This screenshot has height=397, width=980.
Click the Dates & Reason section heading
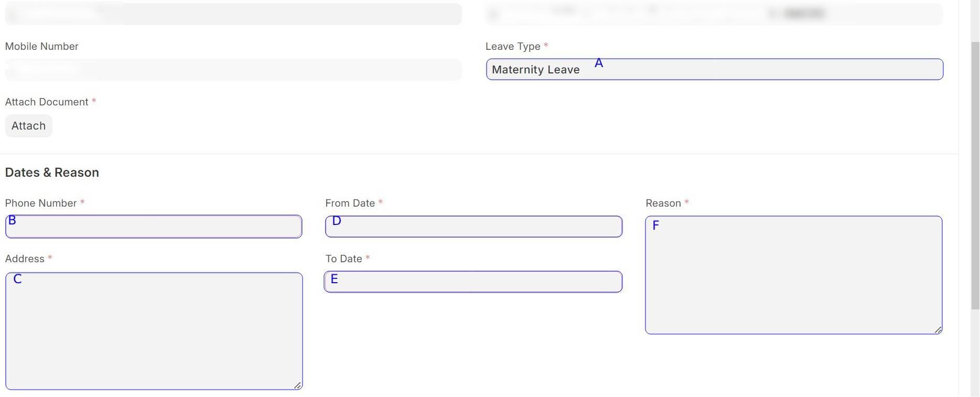52,173
